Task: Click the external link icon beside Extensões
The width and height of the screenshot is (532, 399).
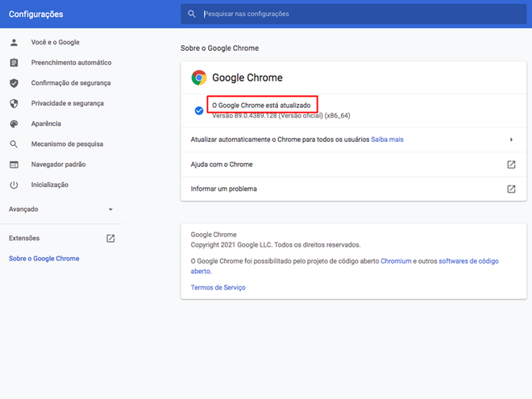Action: pyautogui.click(x=110, y=238)
